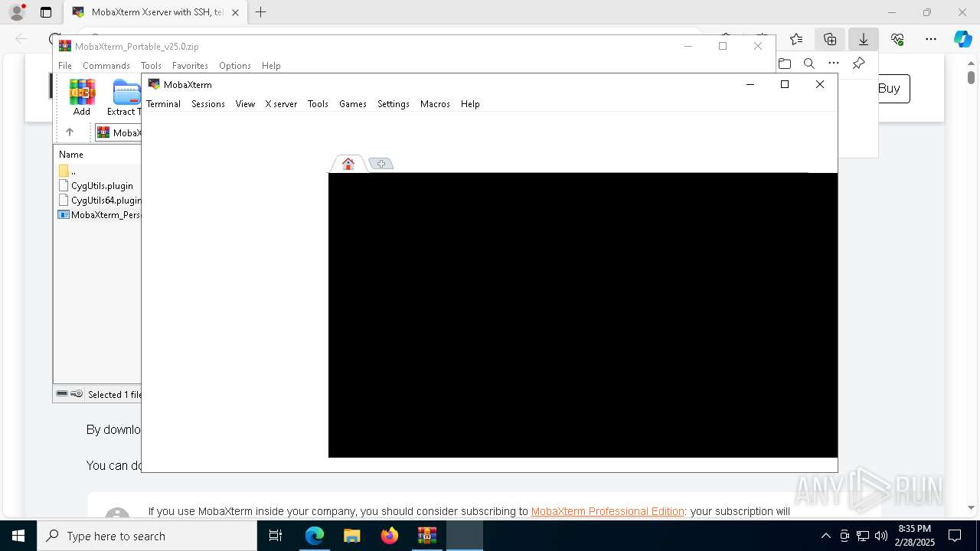Image resolution: width=980 pixels, height=551 pixels.
Task: Search downloads with magnifier icon
Action: coord(809,64)
